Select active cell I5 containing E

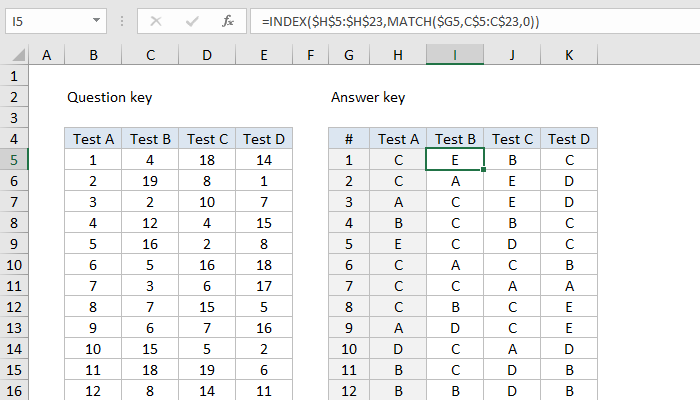coord(455,160)
